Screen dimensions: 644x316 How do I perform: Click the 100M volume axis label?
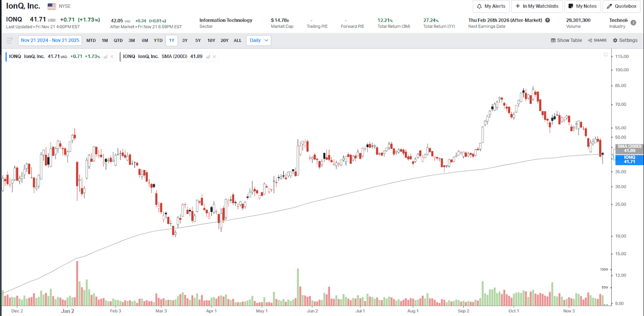point(604,270)
